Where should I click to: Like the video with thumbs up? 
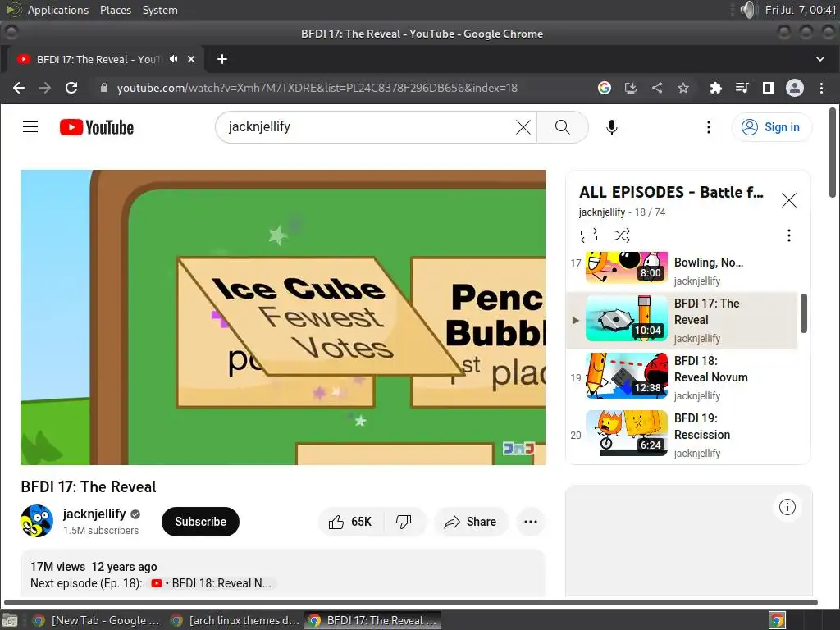(x=351, y=522)
